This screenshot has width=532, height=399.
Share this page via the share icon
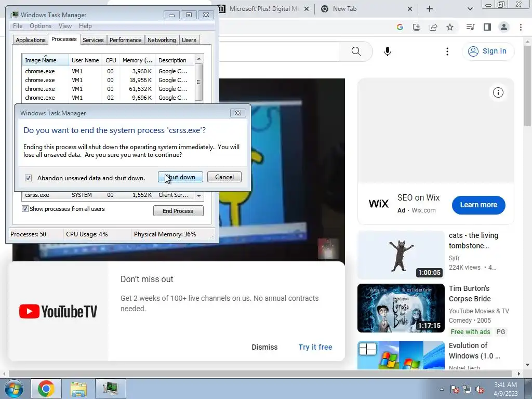click(x=433, y=27)
